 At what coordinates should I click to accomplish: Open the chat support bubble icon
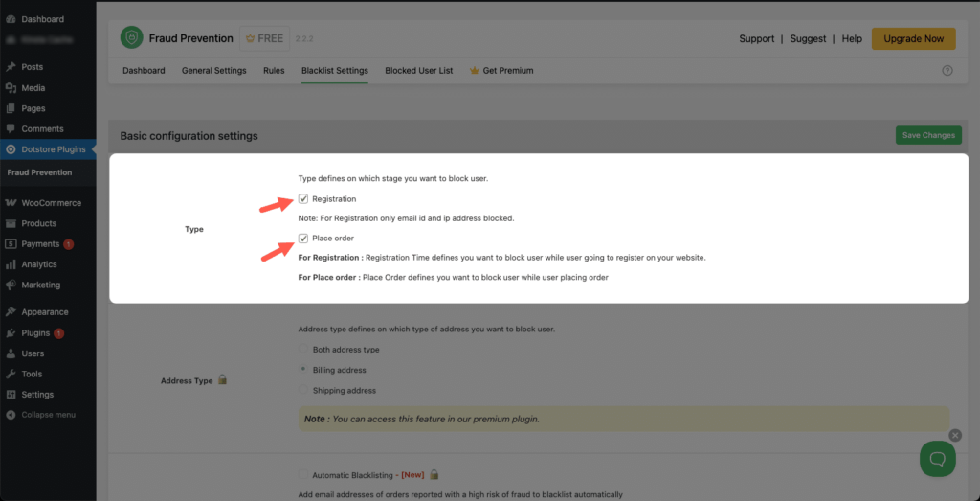pos(937,459)
